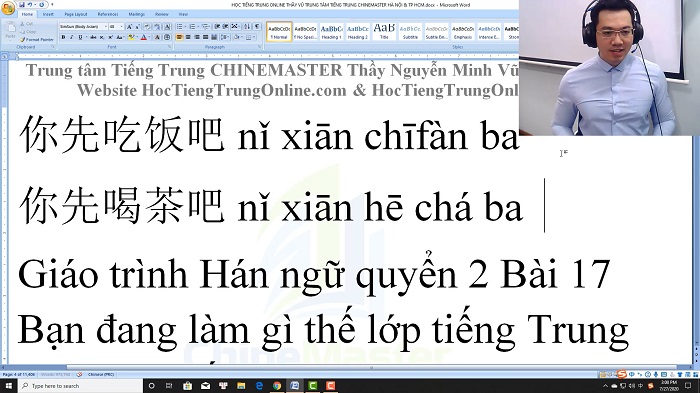Align text left

click(x=179, y=37)
